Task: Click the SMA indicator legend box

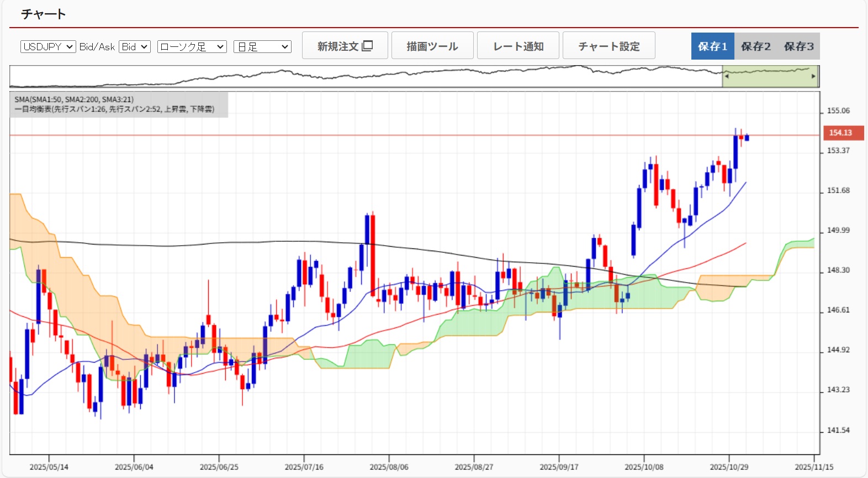Action: (119, 104)
